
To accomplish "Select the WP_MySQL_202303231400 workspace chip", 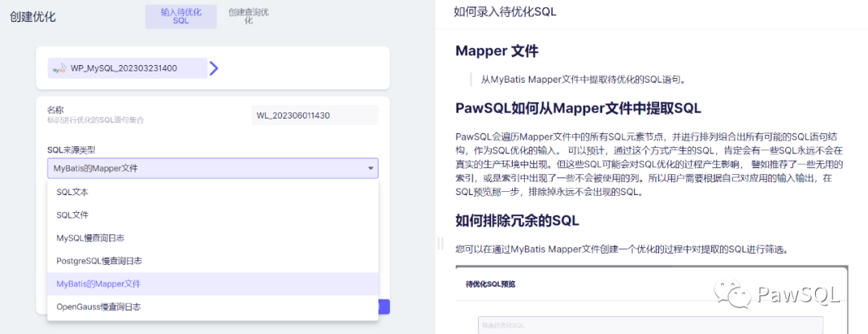I will coord(127,68).
